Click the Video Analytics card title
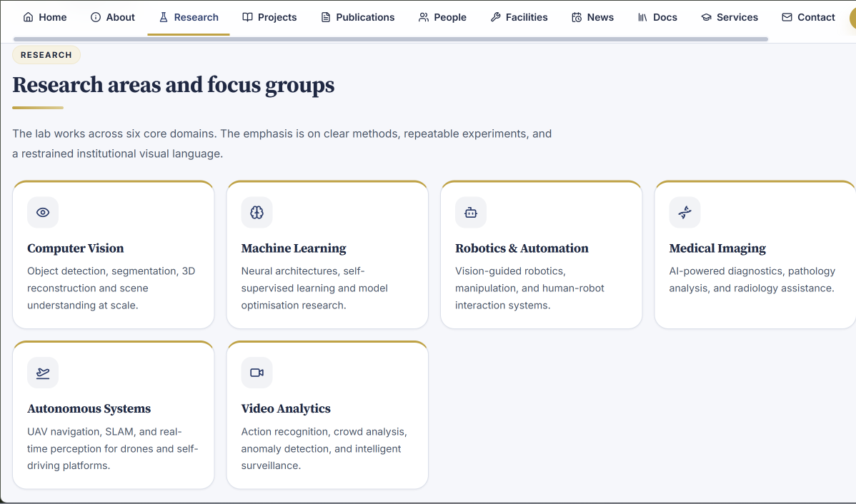The image size is (856, 504). point(286,408)
